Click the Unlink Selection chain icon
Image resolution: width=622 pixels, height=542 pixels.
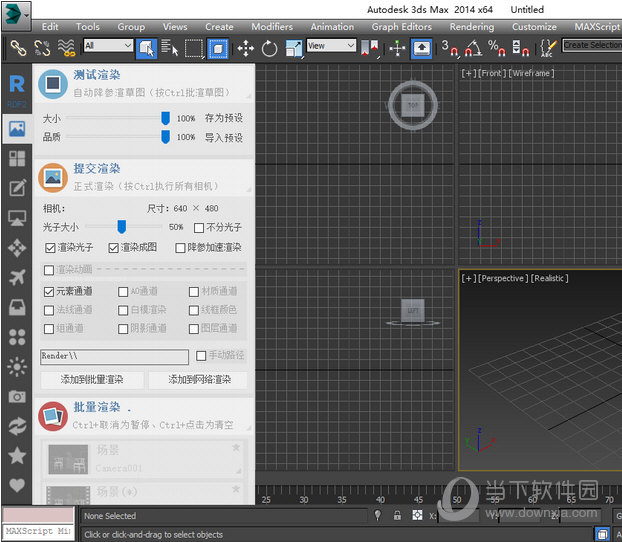point(42,48)
